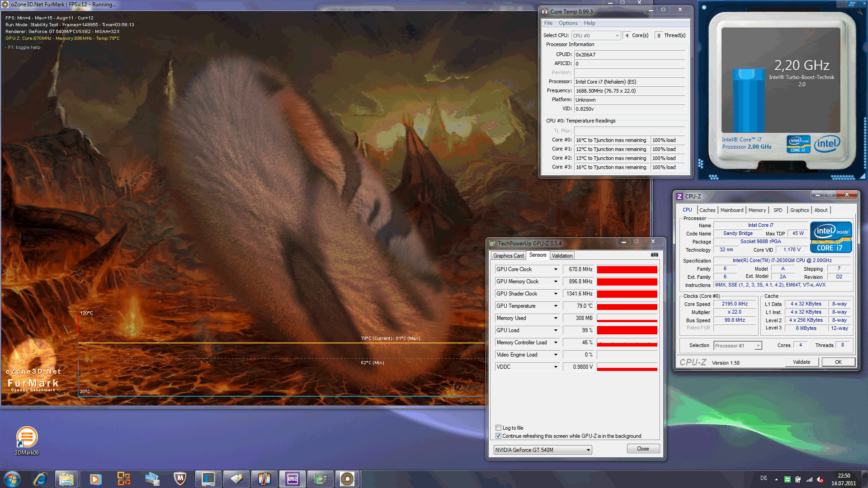Click the muted volume tray icon
The height and width of the screenshot is (488, 868).
[820, 479]
